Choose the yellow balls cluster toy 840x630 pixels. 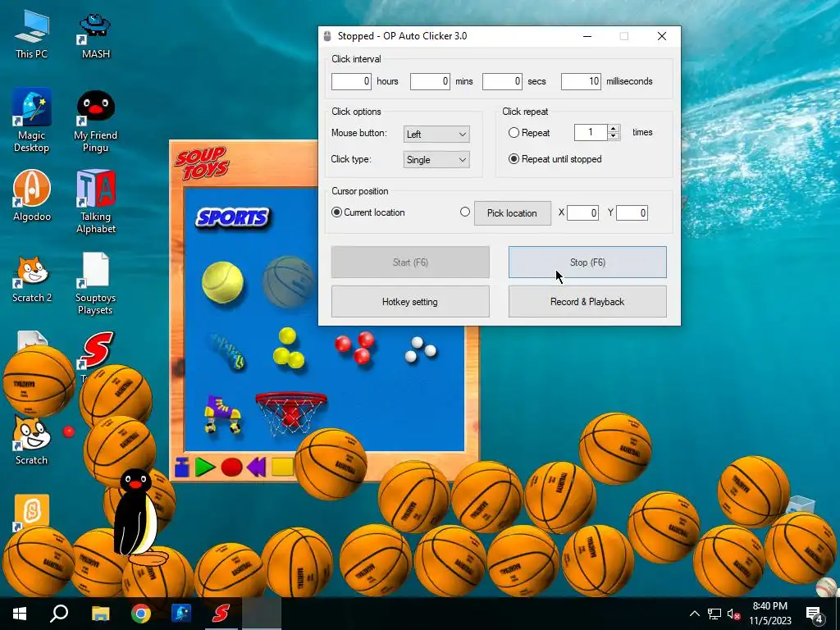[288, 348]
